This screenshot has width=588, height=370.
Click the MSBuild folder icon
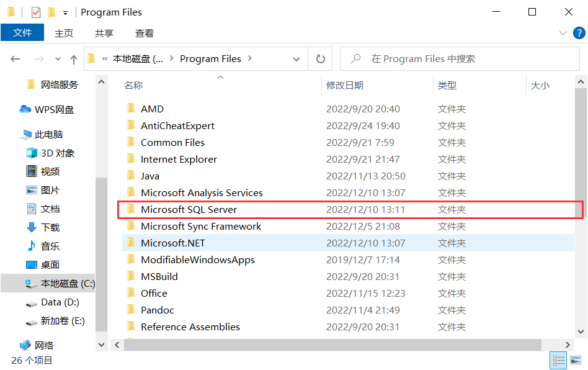[131, 276]
